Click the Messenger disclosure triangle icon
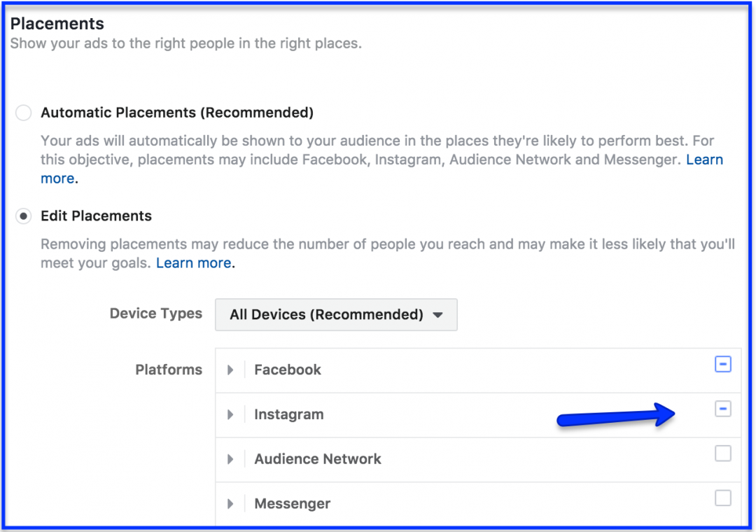Viewport: 756px width, 532px height. click(x=231, y=503)
